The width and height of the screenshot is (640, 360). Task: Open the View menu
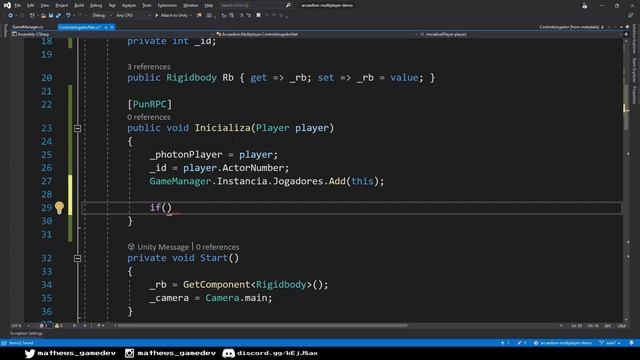coord(45,5)
